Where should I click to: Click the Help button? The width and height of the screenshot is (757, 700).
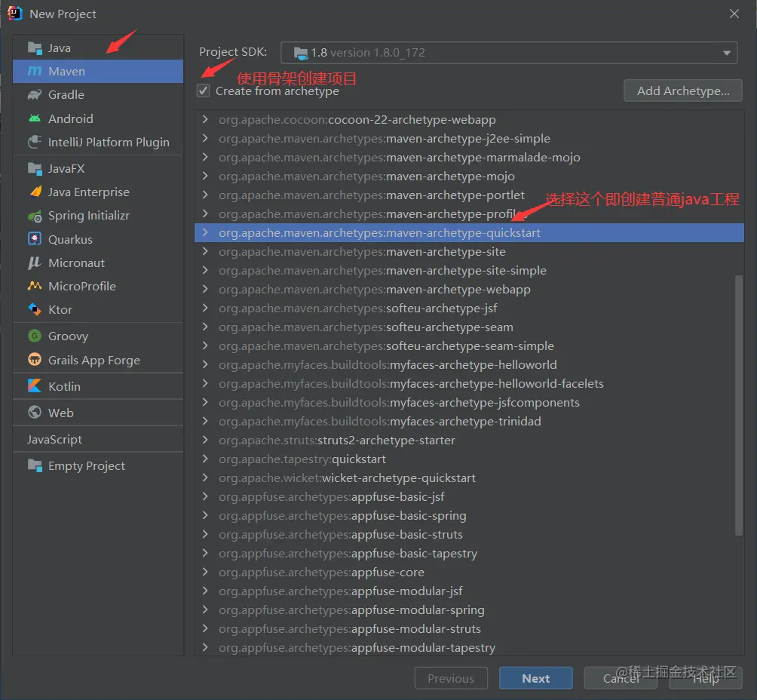click(705, 678)
